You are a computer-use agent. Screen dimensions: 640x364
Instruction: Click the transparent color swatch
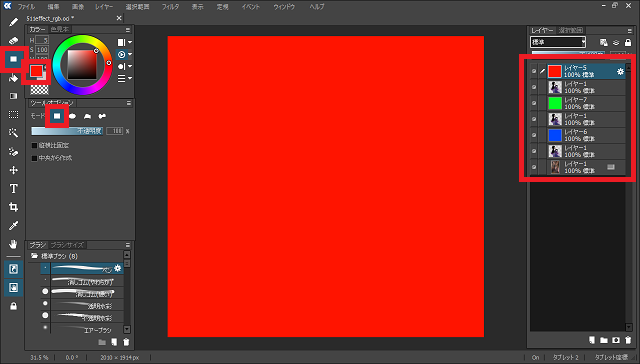(x=39, y=89)
